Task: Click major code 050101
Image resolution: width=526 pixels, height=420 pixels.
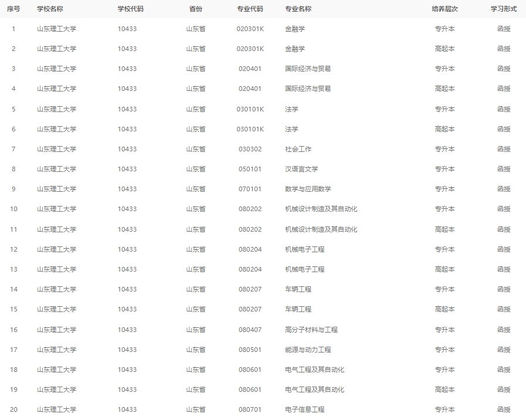Action: coord(250,169)
